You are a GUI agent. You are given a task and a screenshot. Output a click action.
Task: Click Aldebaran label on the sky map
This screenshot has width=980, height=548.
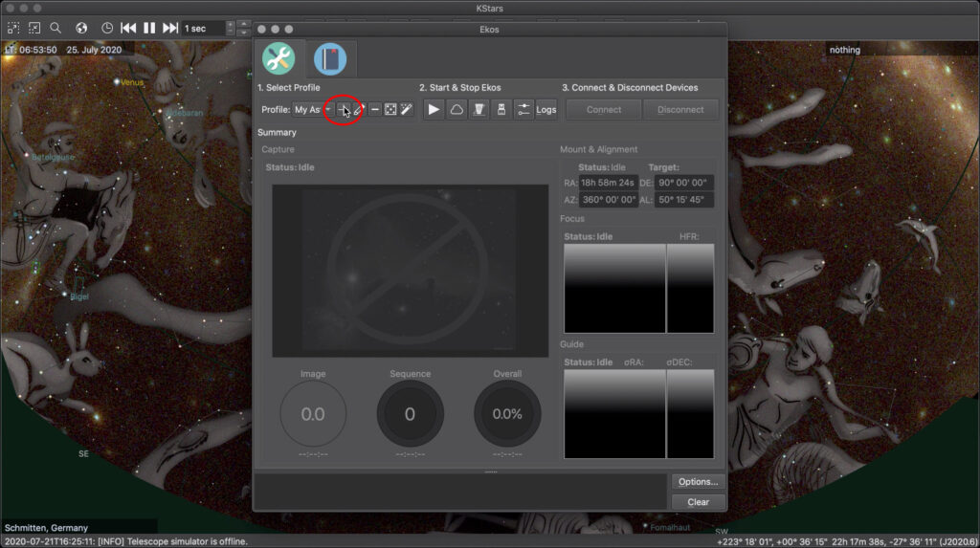point(185,113)
